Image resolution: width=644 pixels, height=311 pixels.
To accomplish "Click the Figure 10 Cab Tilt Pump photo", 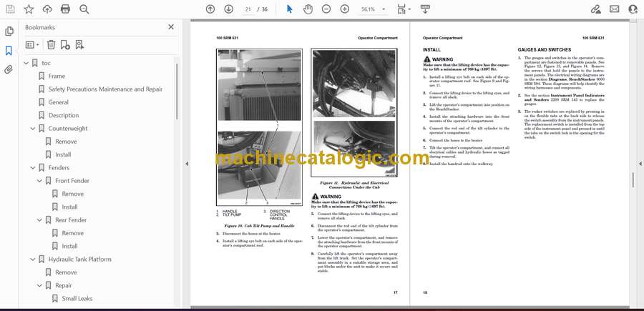I will pos(259,127).
